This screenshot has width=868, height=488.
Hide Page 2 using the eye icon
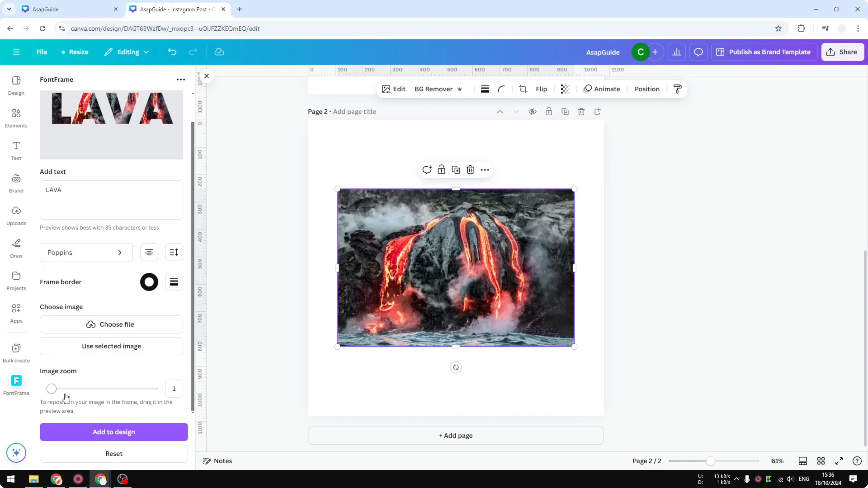[x=532, y=112]
